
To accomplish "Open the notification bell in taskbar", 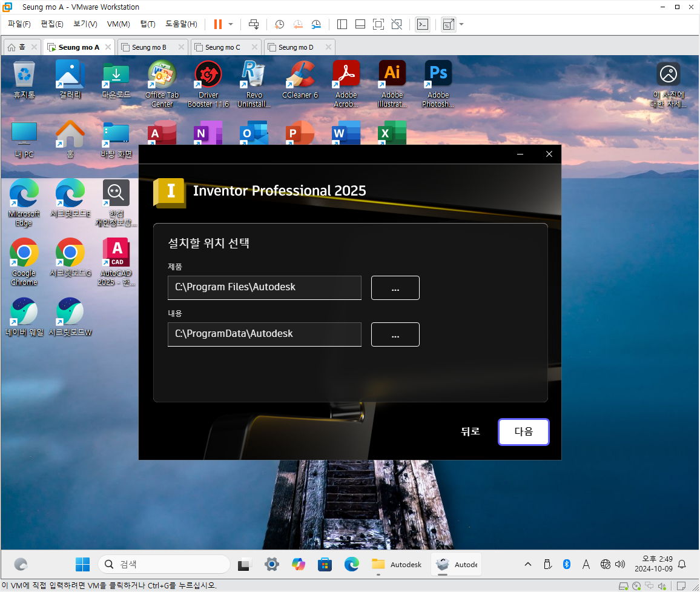I will (x=682, y=564).
